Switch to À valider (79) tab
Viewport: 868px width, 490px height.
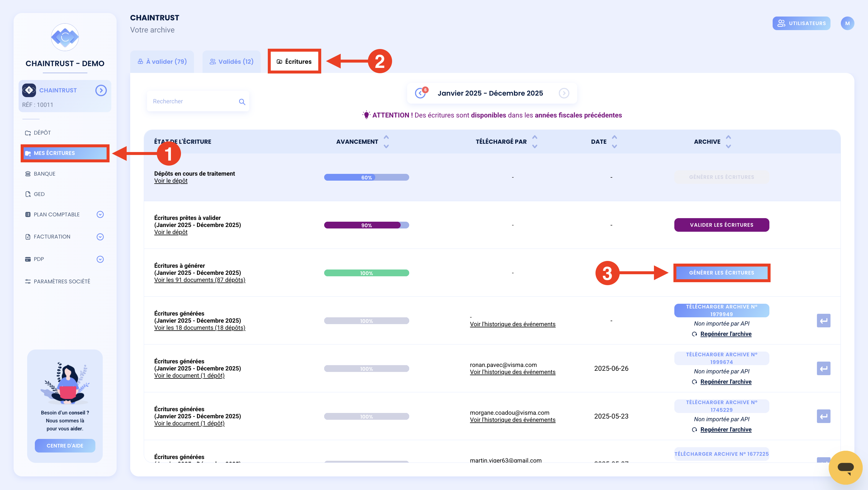tap(162, 62)
